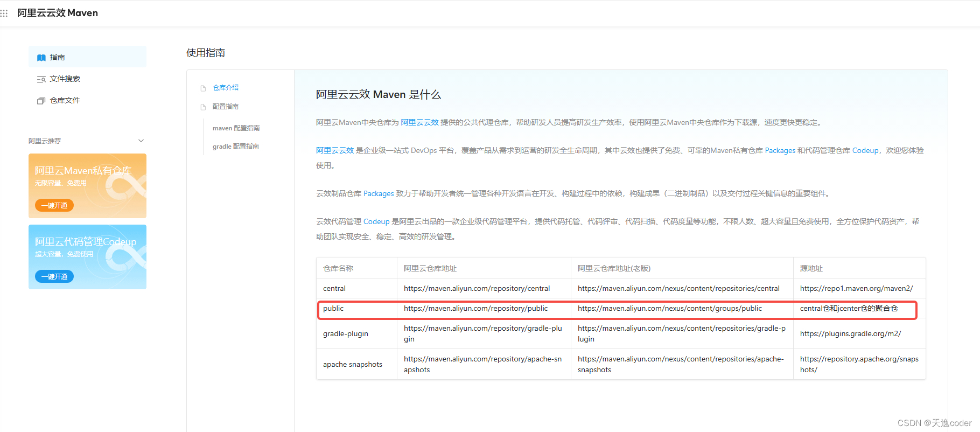
Task: Click the 使用指南 heading
Action: [206, 53]
